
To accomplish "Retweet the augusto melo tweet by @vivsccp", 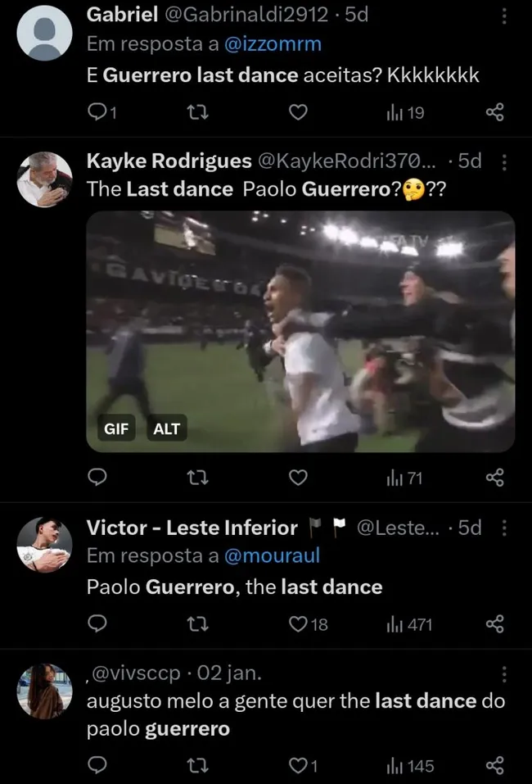I will pyautogui.click(x=197, y=765).
